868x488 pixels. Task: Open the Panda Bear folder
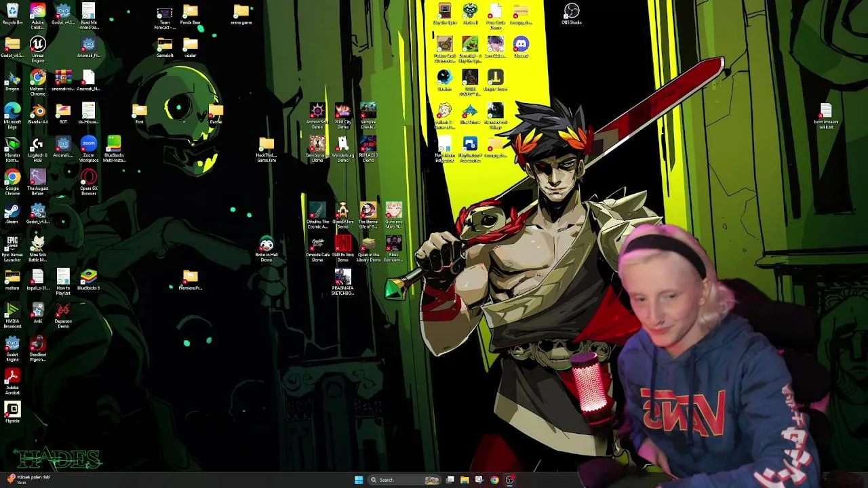click(191, 14)
